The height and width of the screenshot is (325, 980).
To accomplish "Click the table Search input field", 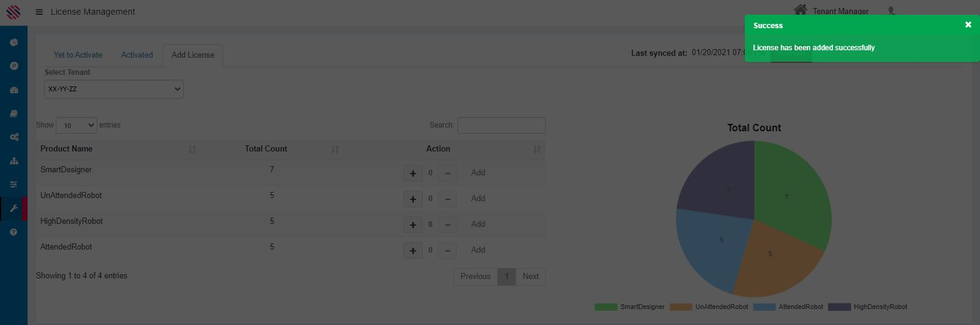I will [501, 125].
